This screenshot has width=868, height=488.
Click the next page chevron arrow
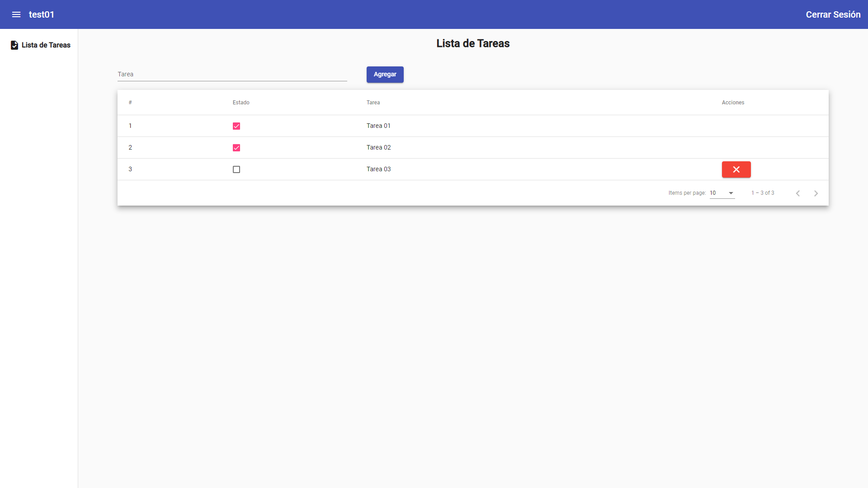click(x=816, y=193)
